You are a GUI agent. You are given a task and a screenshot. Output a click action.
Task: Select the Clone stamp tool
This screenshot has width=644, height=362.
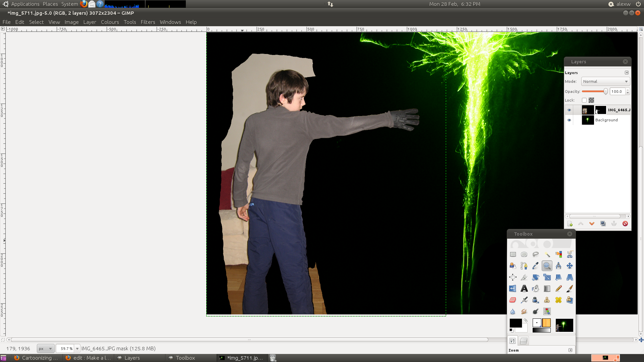[x=547, y=300]
